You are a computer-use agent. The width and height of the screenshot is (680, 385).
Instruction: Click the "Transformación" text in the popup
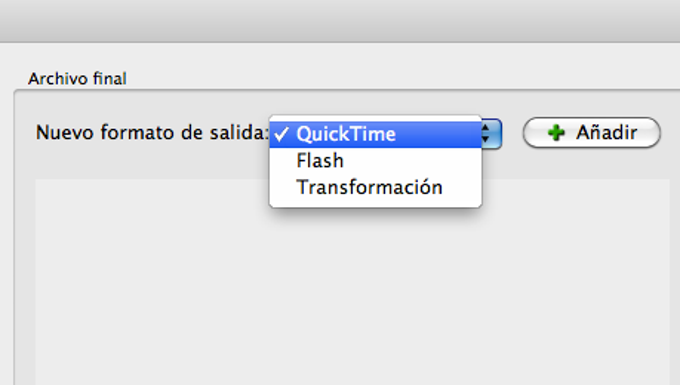(x=369, y=187)
